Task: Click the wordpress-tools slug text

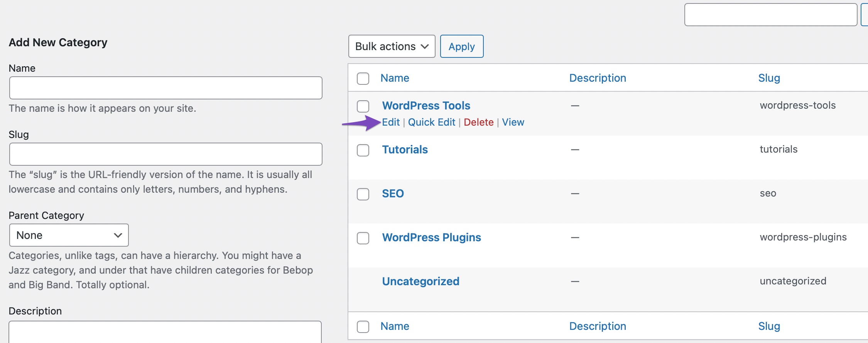Action: (798, 105)
